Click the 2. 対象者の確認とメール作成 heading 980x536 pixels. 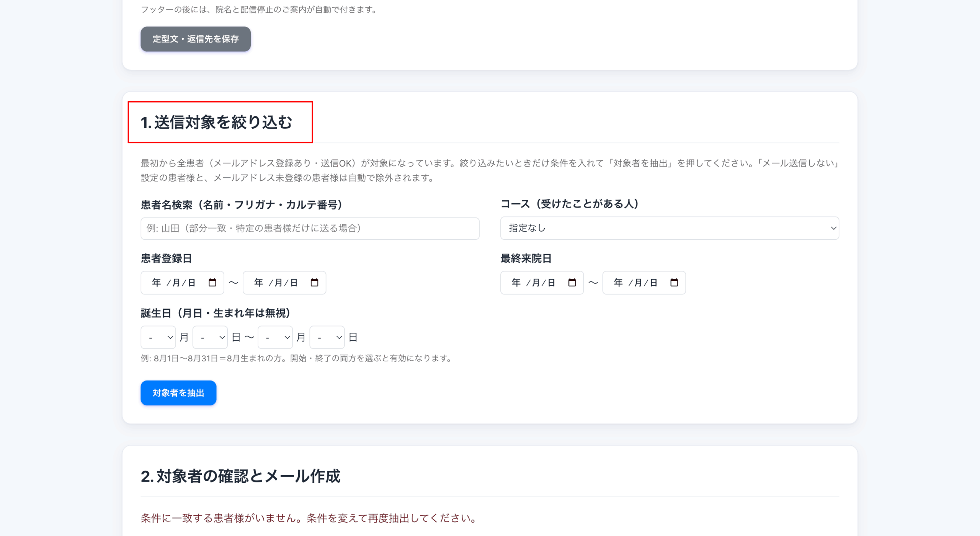coord(240,476)
